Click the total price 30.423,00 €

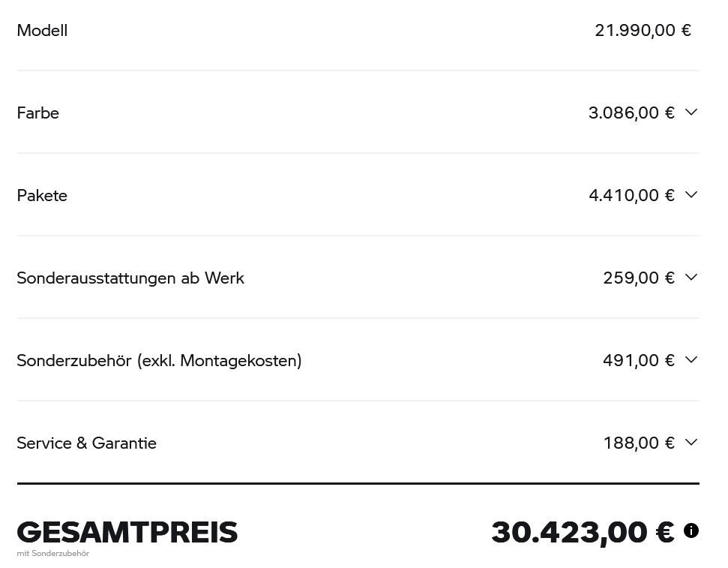coord(583,533)
